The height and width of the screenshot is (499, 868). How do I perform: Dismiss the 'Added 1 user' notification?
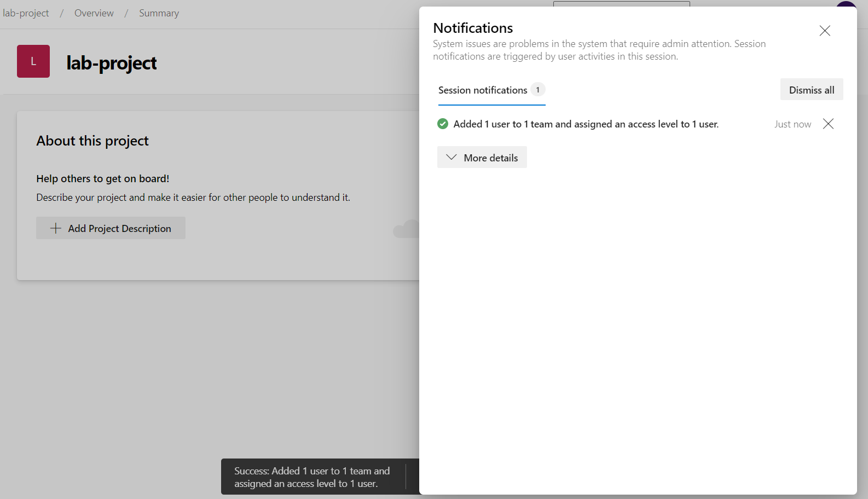(x=829, y=124)
